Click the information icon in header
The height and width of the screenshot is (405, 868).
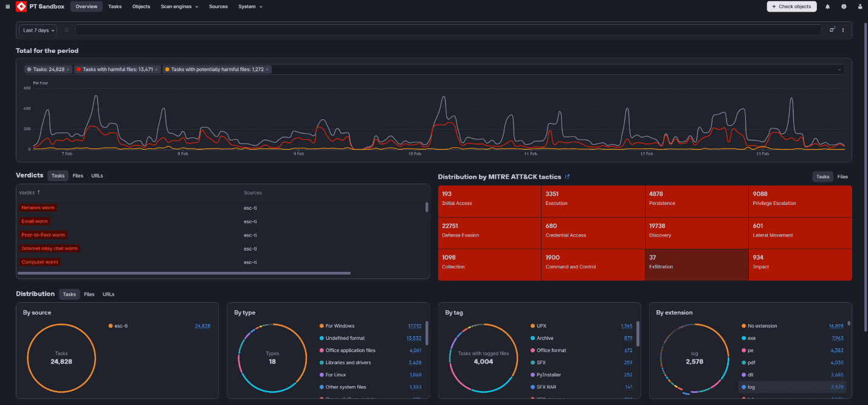(x=844, y=7)
